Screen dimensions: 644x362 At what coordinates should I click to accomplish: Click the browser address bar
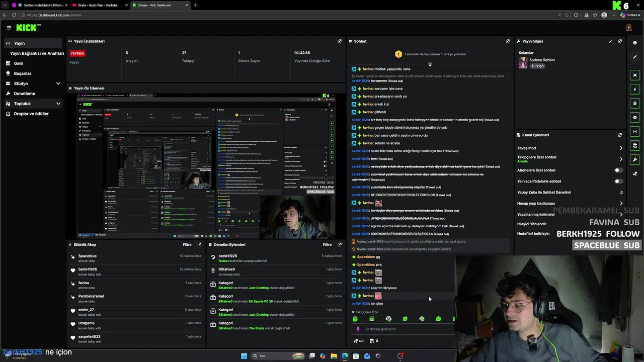(287, 15)
